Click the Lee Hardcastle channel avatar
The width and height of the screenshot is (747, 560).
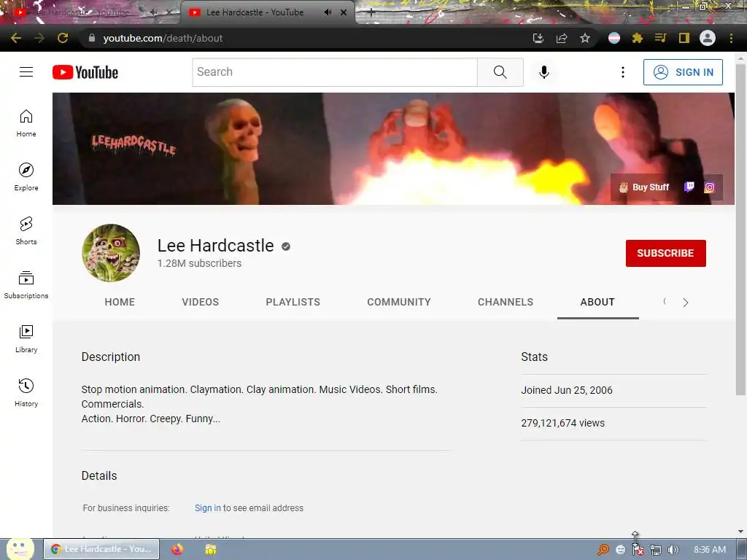(111, 253)
